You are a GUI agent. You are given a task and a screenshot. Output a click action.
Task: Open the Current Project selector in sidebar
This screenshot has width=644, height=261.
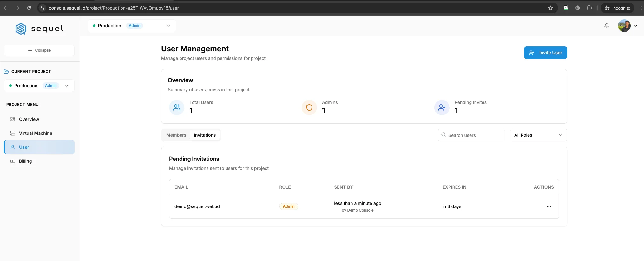click(39, 86)
